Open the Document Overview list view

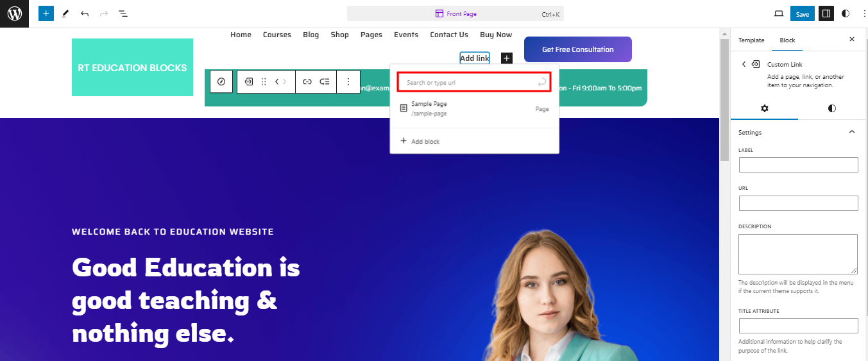(123, 13)
